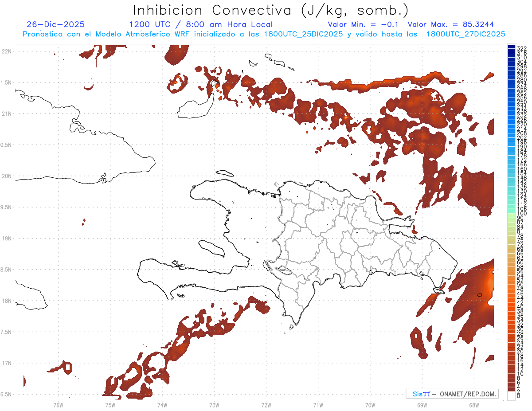Click the pale green swatch beside the 100 label
This screenshot has width=532, height=411.
point(511,215)
